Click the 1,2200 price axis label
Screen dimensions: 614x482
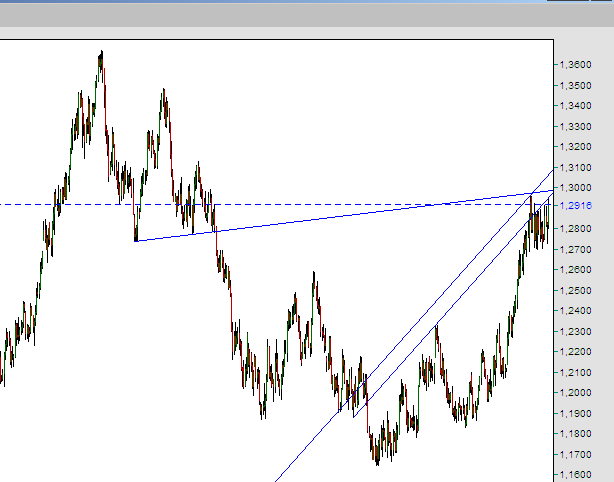tap(576, 352)
